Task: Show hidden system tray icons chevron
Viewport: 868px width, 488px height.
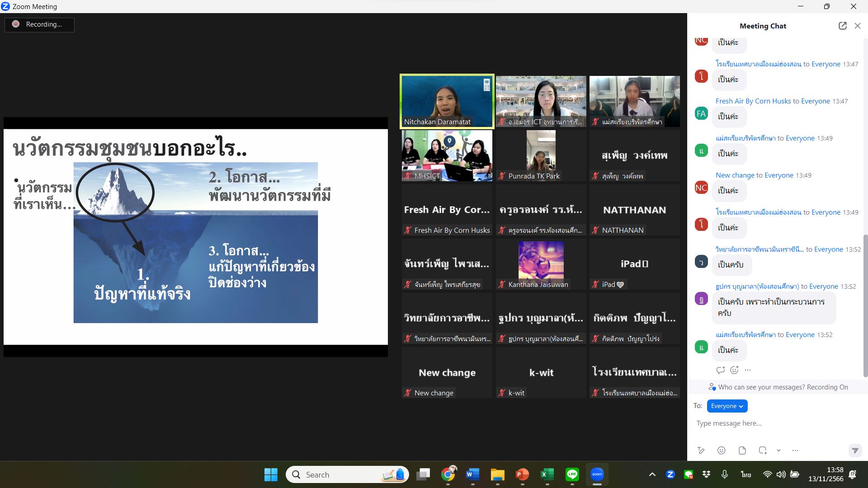Action: pos(652,474)
